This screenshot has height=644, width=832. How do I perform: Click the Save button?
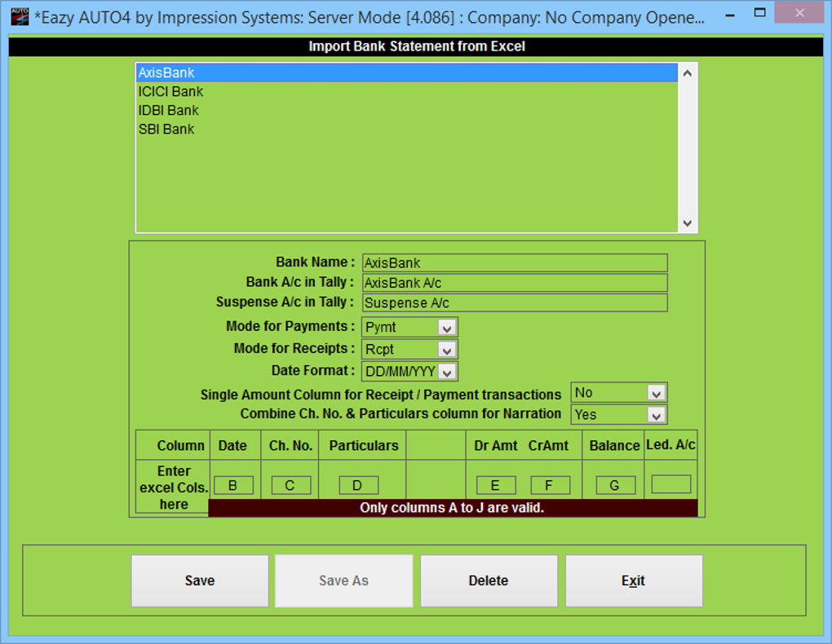pos(200,581)
